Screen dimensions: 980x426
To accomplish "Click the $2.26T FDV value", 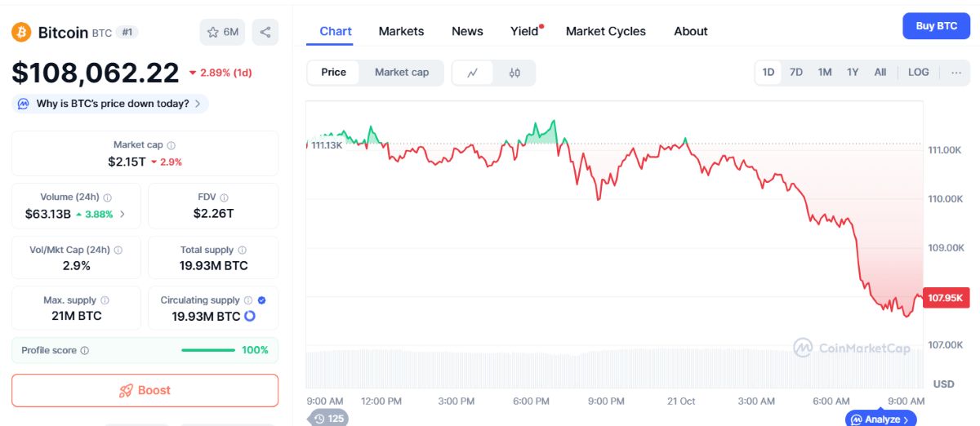I will pyautogui.click(x=214, y=214).
